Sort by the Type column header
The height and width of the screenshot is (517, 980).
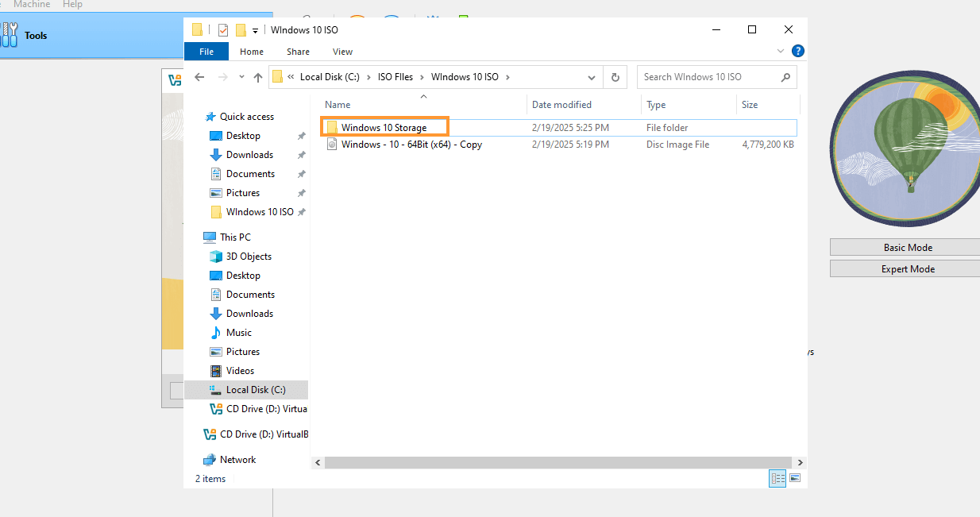tap(656, 105)
